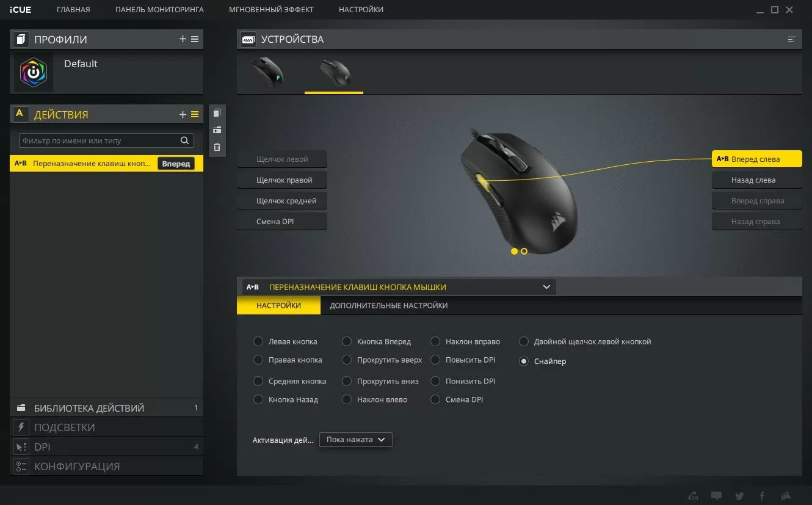
Task: Click the plus icon in Профили header
Action: point(183,39)
